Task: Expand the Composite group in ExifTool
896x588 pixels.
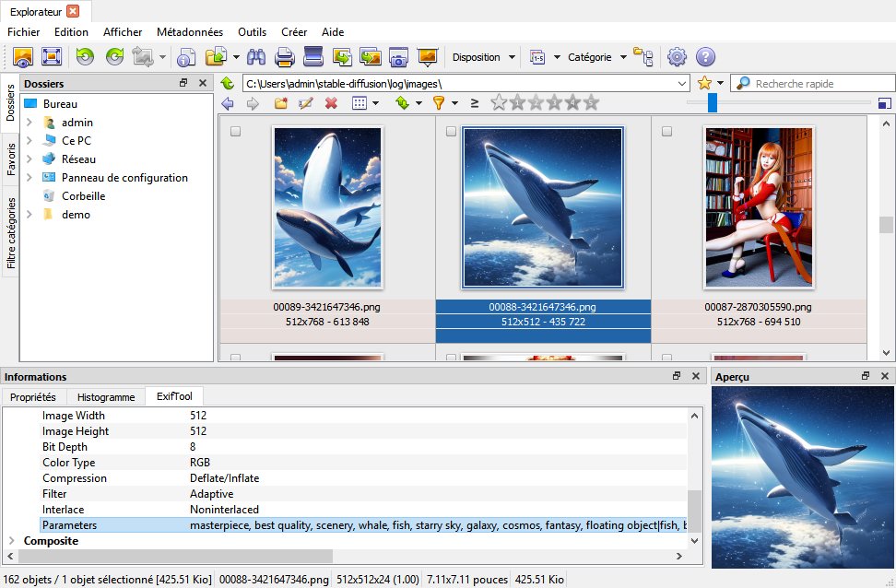Action: pos(10,541)
